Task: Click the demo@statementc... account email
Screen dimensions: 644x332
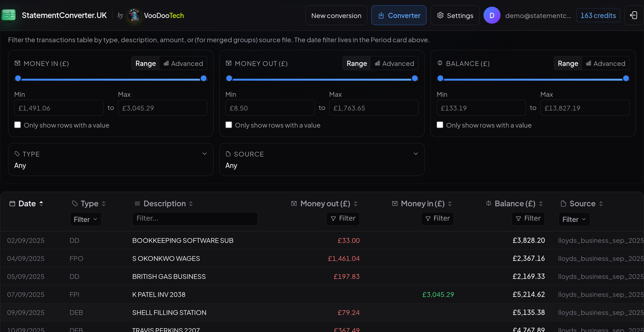Action: [538, 16]
